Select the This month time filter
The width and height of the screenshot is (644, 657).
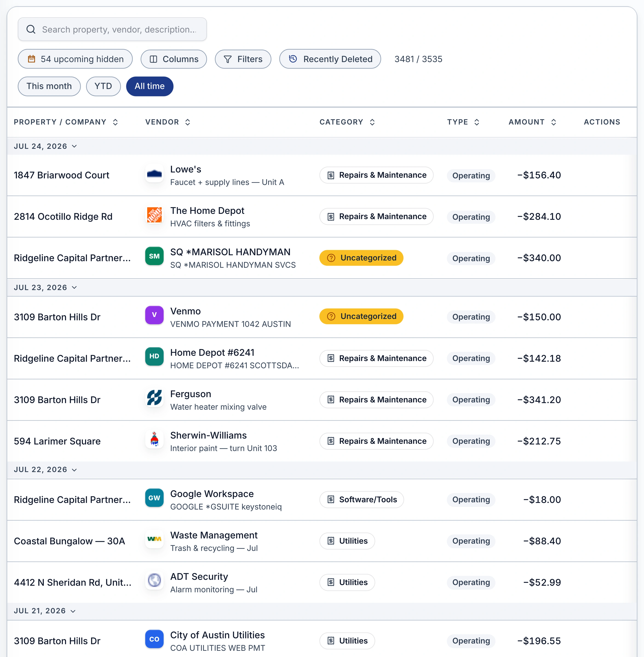(x=49, y=86)
